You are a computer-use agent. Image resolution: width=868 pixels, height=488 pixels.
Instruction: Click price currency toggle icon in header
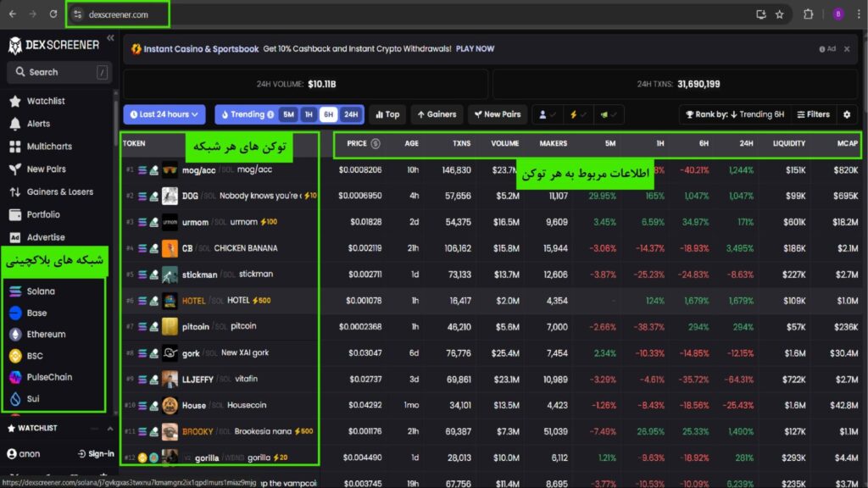tap(376, 143)
